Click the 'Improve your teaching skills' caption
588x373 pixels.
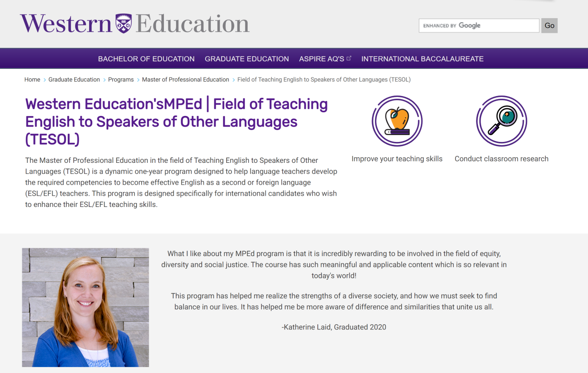point(397,159)
